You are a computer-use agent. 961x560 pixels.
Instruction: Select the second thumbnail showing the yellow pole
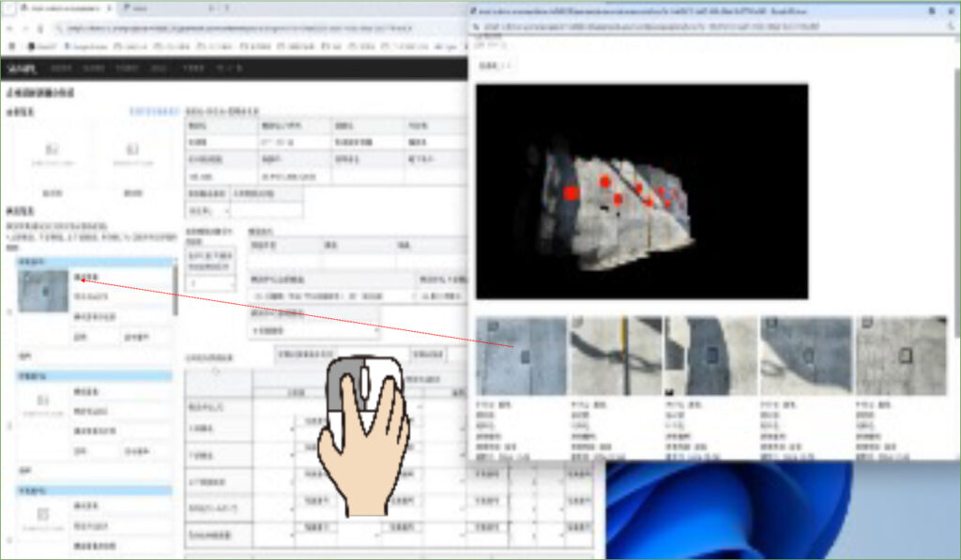pos(616,356)
